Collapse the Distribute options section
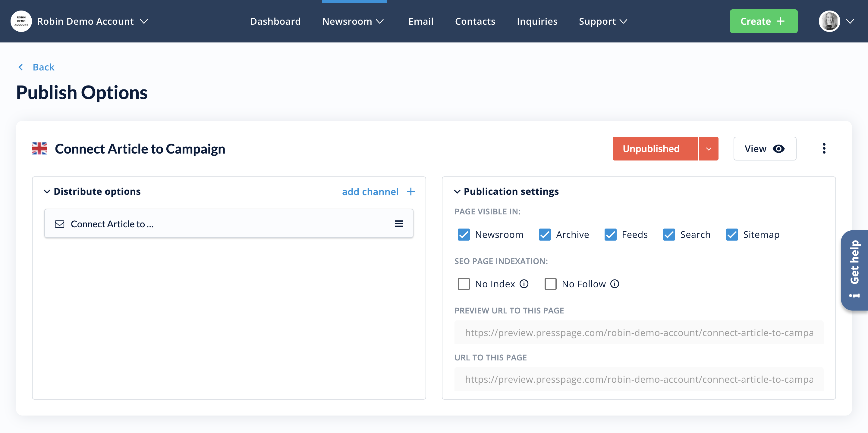The width and height of the screenshot is (868, 433). click(47, 192)
